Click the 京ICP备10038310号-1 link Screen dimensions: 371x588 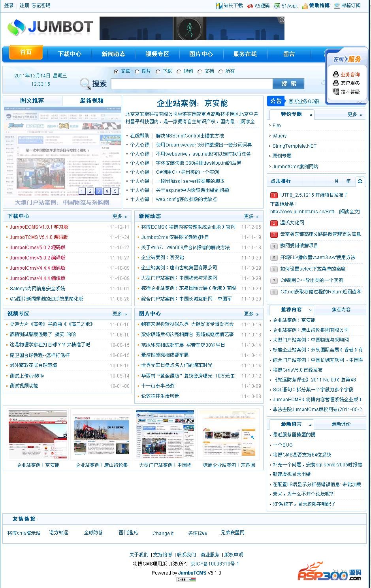[x=215, y=564]
